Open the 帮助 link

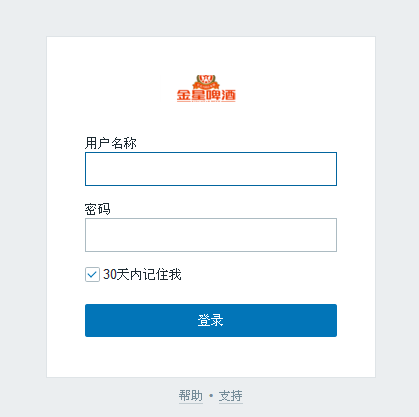(x=191, y=396)
